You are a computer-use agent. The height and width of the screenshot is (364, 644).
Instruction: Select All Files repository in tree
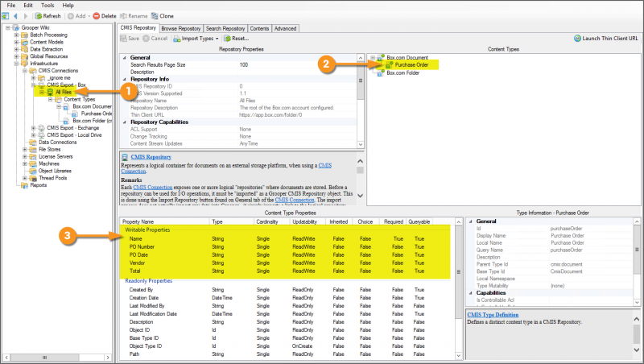point(64,92)
